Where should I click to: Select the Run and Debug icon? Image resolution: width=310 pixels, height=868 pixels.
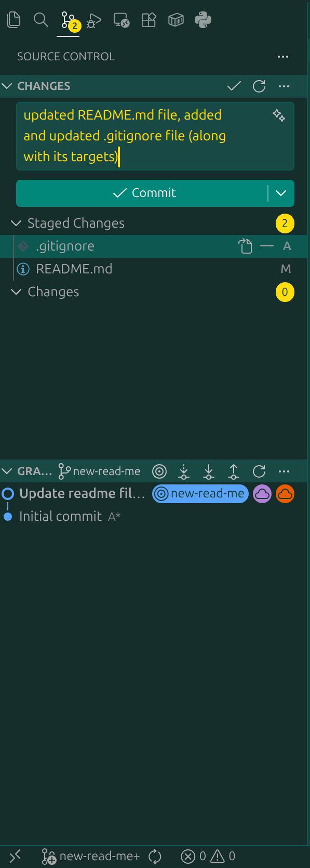tap(93, 20)
